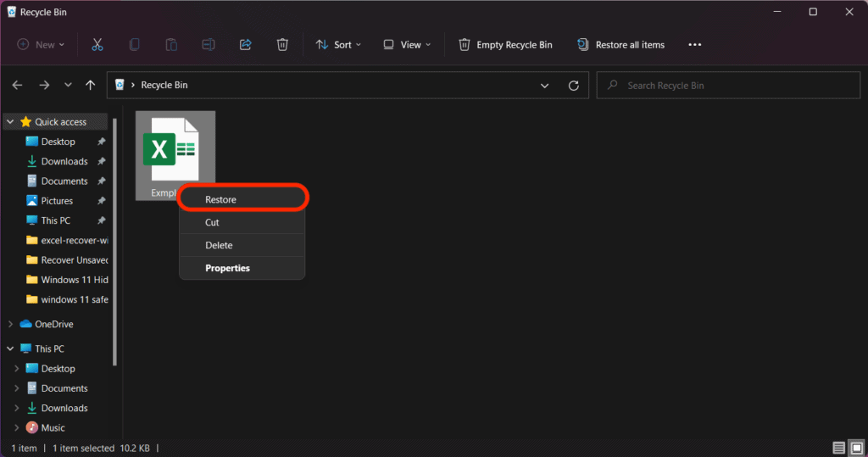Go up one folder level arrow
The height and width of the screenshot is (457, 868).
(x=91, y=86)
